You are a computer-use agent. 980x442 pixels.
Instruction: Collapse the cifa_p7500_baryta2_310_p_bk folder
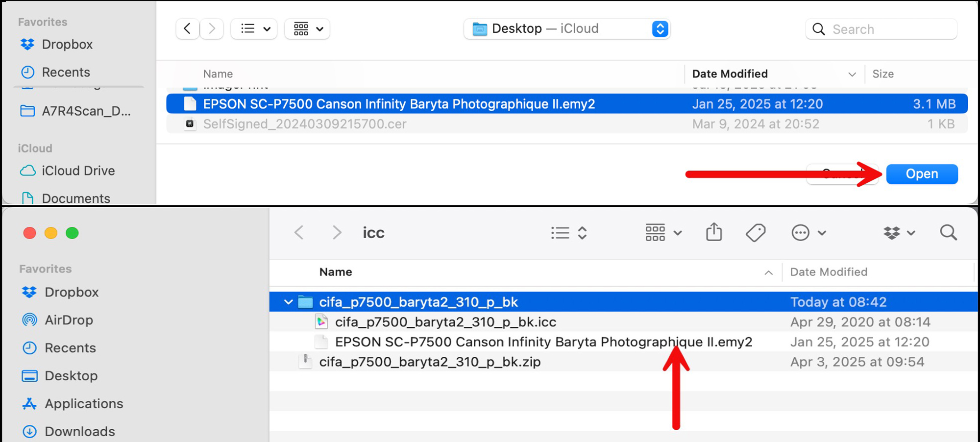[x=288, y=302]
